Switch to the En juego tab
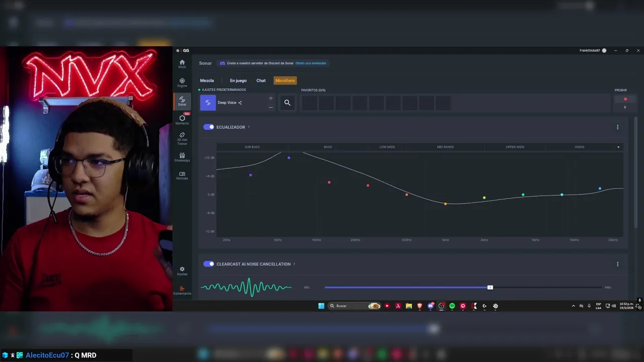Screen dimensions: 644x362 pyautogui.click(x=238, y=80)
